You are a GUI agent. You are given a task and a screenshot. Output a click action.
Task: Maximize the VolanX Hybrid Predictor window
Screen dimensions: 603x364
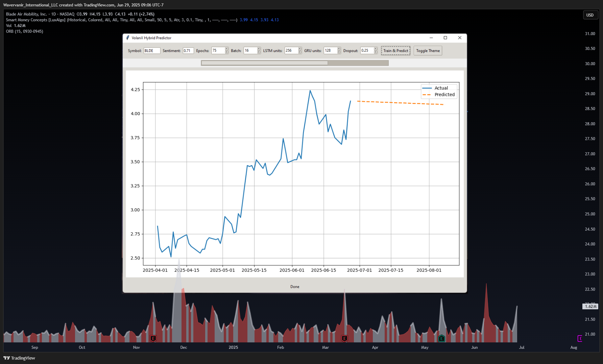point(445,38)
